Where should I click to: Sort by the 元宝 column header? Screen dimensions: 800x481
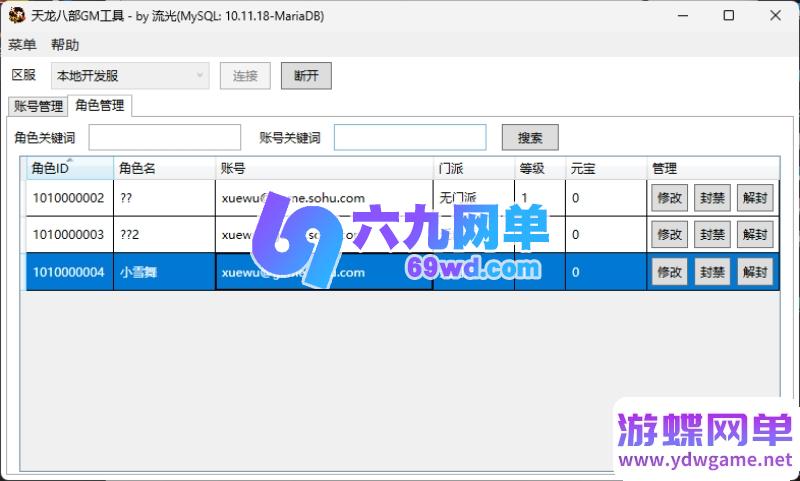pos(606,168)
